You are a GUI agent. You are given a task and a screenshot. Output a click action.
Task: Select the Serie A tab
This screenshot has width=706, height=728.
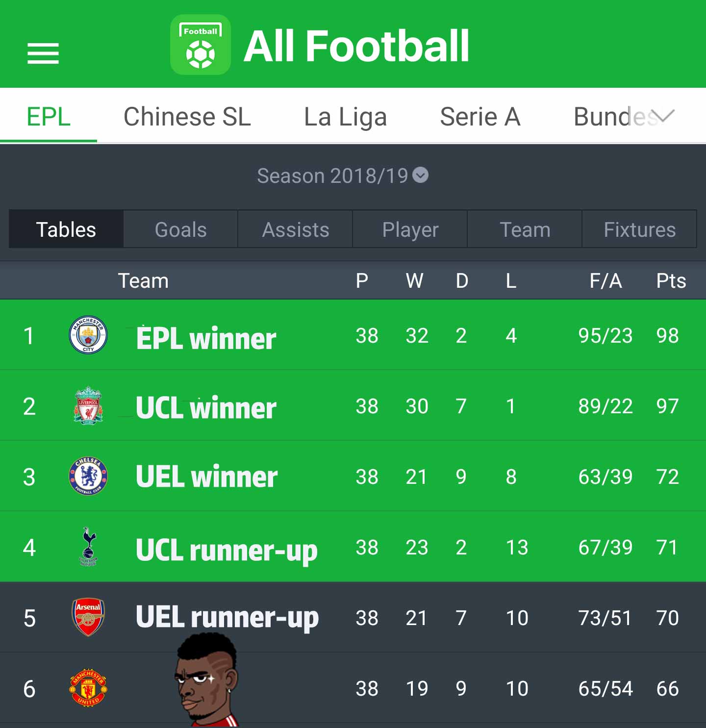[480, 117]
